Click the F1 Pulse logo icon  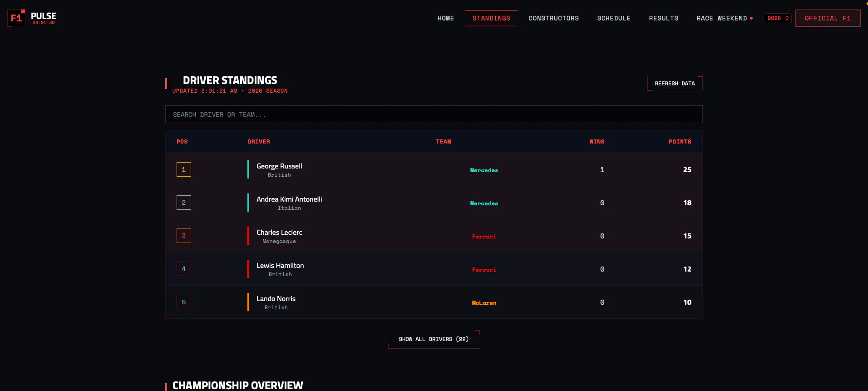(16, 18)
